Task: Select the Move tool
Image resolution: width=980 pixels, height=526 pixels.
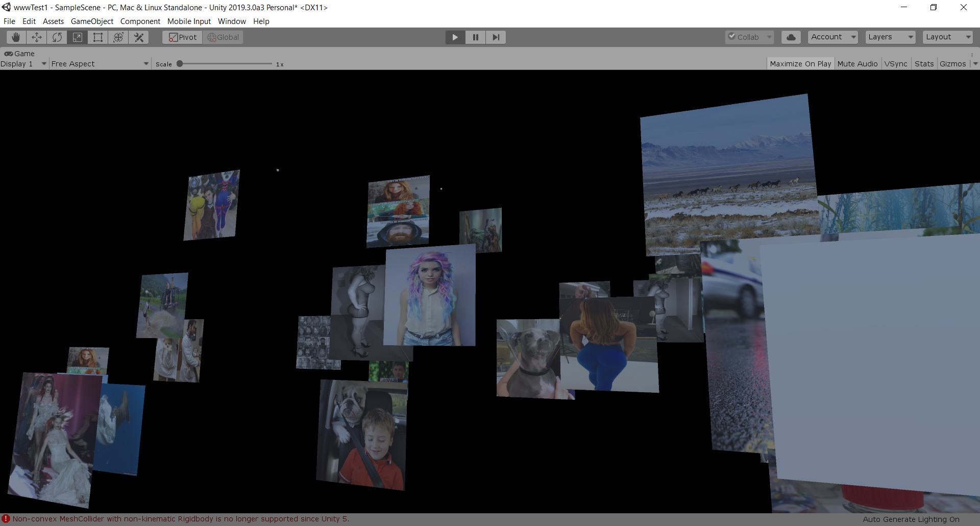Action: pos(37,37)
